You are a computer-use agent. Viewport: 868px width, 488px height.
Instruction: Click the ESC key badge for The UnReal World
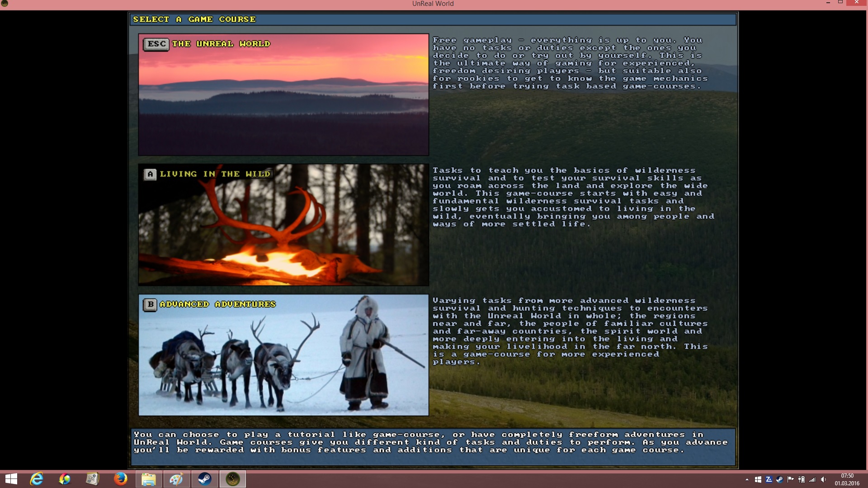pyautogui.click(x=156, y=44)
